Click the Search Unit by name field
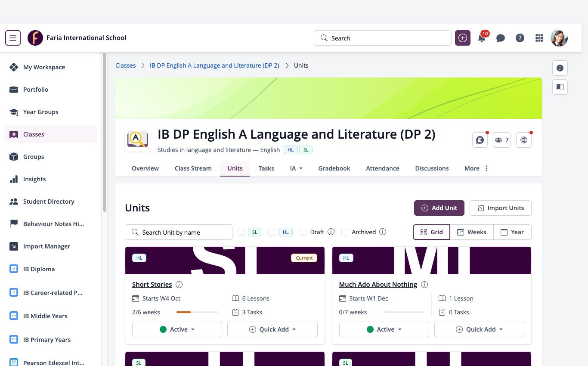 coord(179,232)
